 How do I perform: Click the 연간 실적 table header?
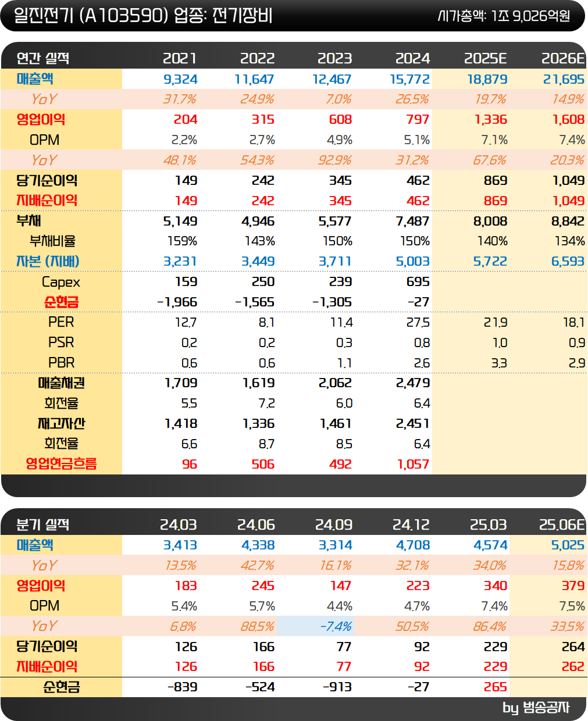click(x=42, y=58)
